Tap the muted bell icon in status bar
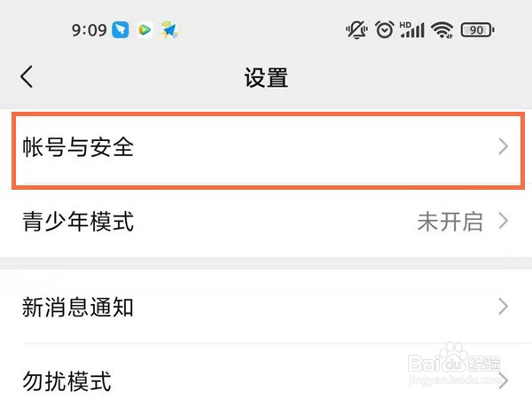The width and height of the screenshot is (532, 399). point(356,30)
